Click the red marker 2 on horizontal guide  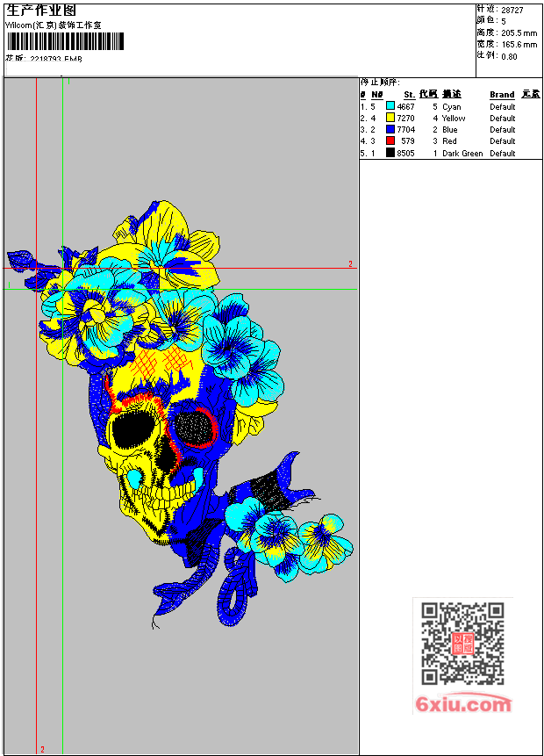pos(350,263)
